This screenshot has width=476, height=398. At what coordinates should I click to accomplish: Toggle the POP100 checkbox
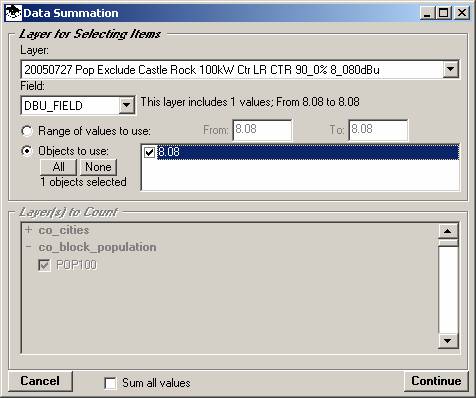coord(44,265)
